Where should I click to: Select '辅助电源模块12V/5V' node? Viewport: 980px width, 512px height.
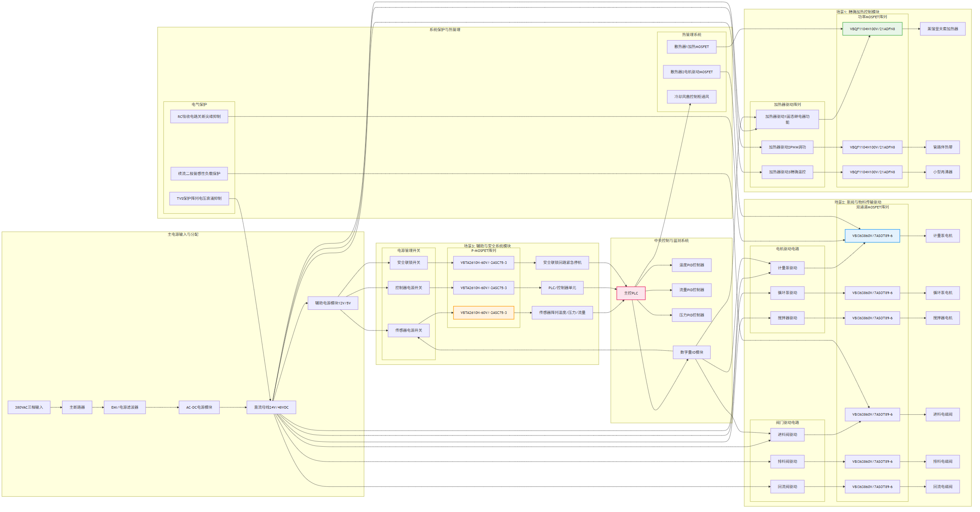[333, 303]
